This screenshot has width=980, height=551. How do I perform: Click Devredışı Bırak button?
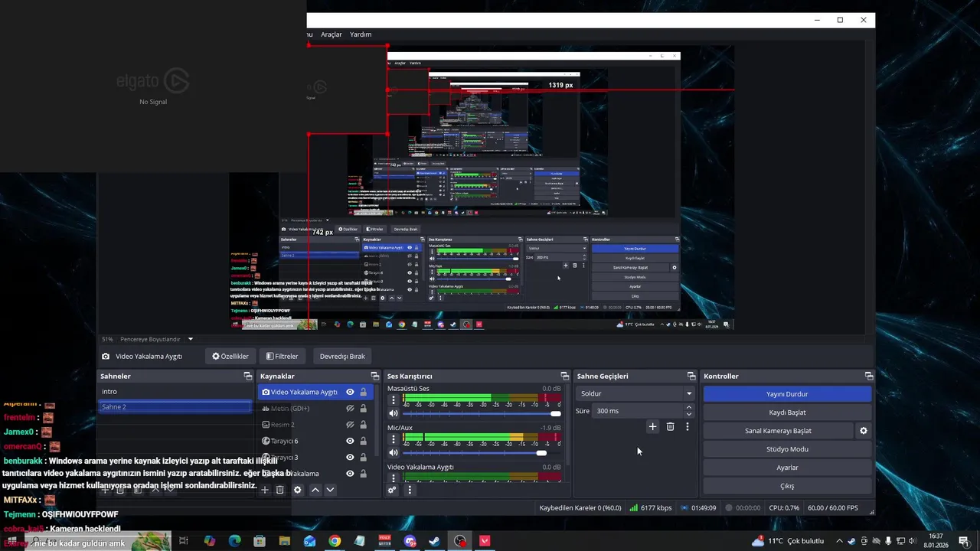342,356
